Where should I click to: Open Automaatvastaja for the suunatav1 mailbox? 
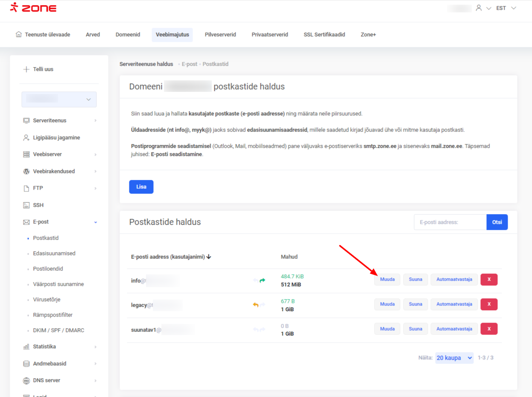pyautogui.click(x=454, y=329)
